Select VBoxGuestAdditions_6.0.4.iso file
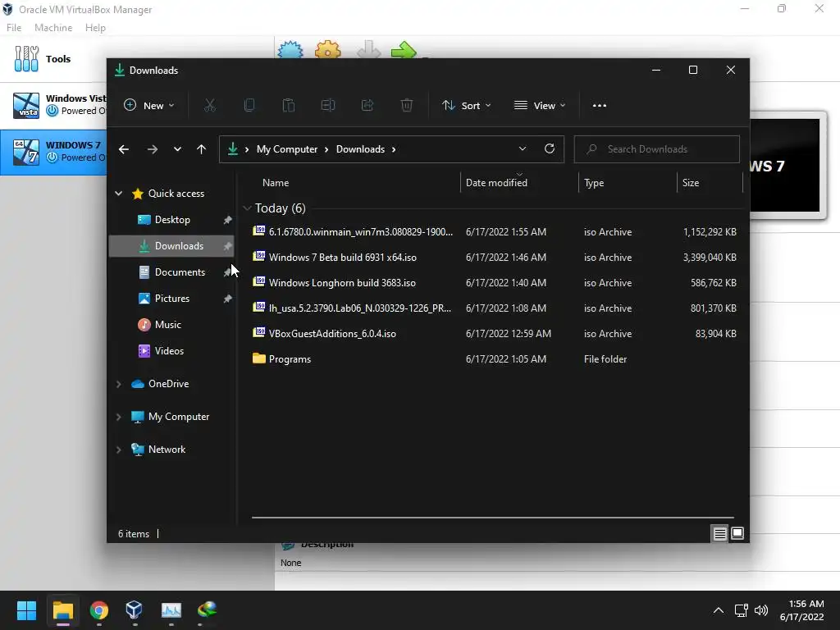The image size is (840, 630). click(494, 334)
